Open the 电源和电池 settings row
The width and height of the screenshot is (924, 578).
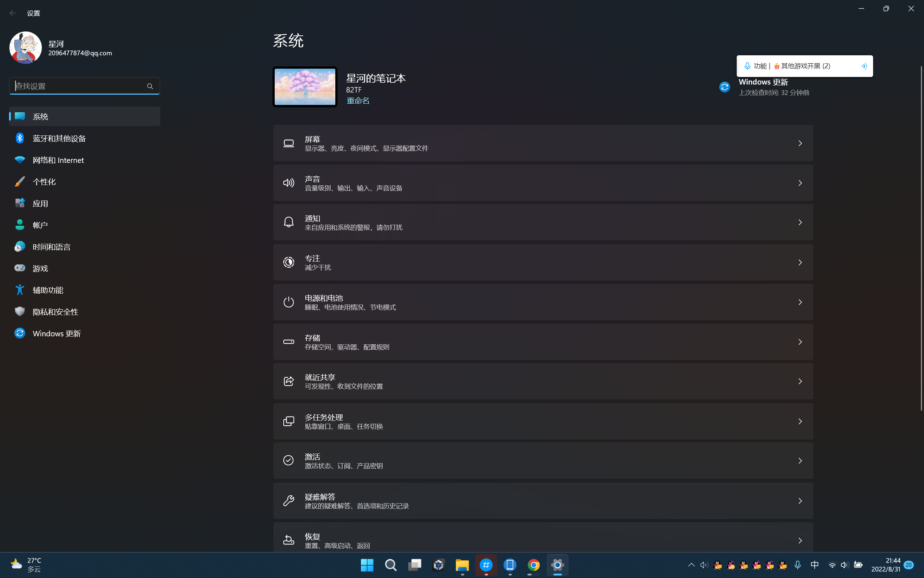(x=543, y=302)
